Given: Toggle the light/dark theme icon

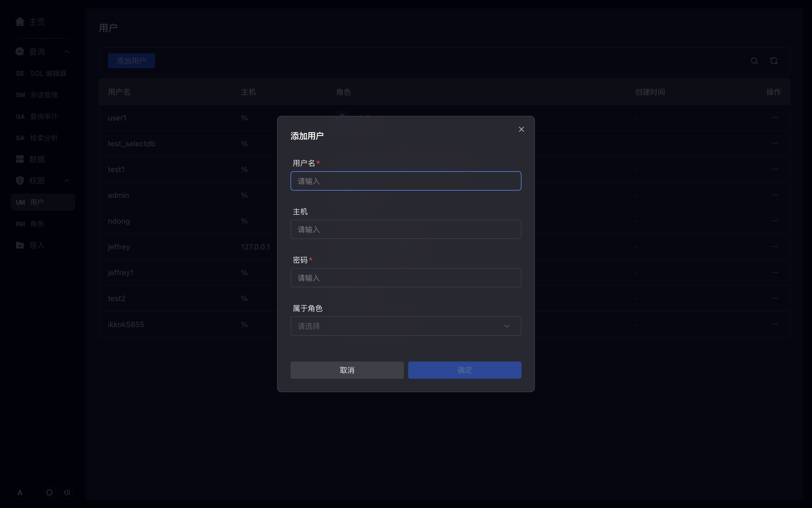Looking at the screenshot, I should 49,492.
